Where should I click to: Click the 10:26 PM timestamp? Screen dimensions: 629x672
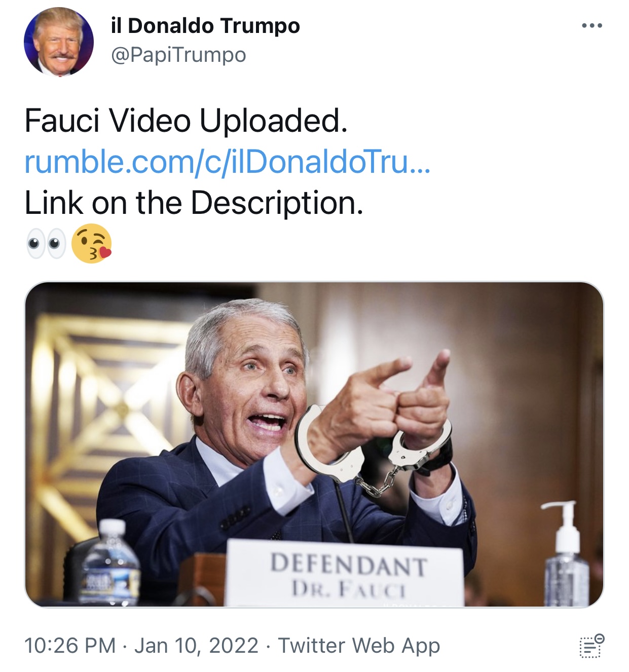70,646
